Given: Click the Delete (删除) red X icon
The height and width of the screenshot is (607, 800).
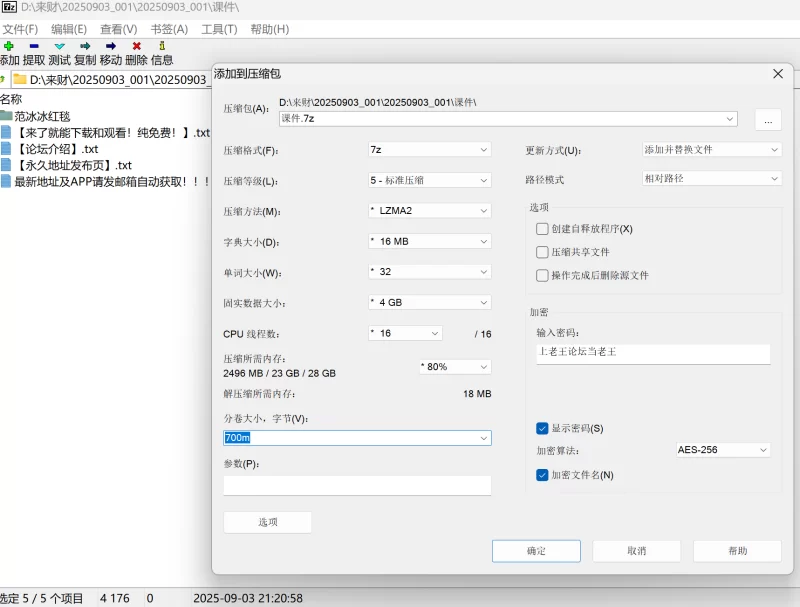Looking at the screenshot, I should 137,46.
